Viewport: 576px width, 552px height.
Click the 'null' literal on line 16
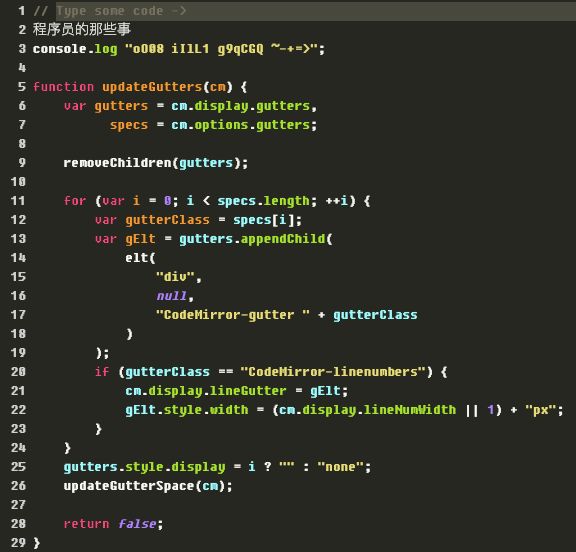(171, 296)
